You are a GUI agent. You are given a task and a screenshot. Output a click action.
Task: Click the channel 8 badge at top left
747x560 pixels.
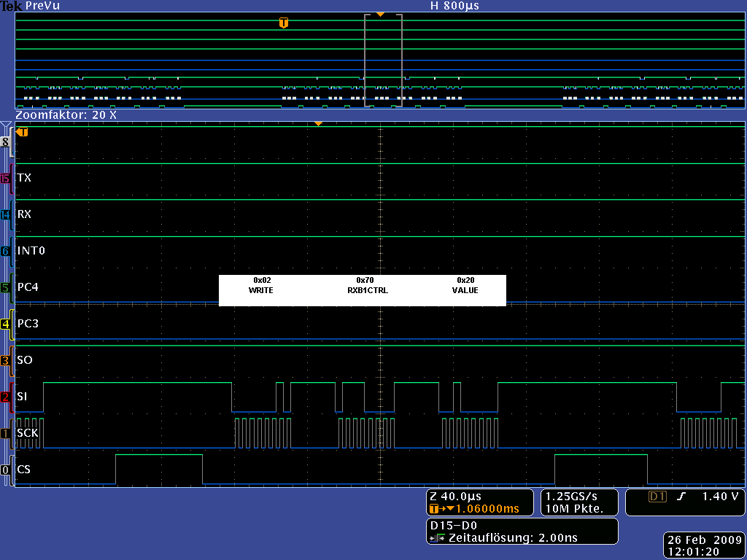point(6,142)
